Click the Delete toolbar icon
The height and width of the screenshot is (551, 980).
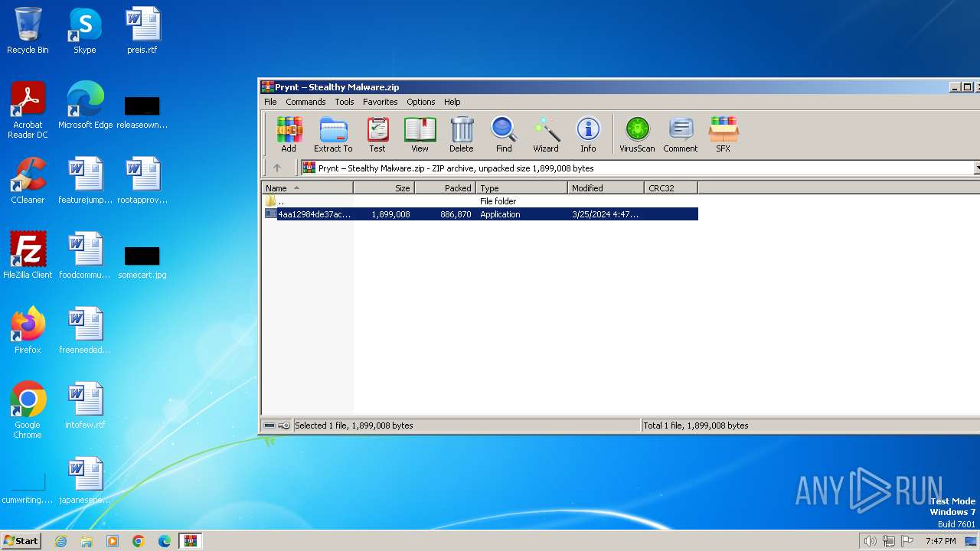point(462,135)
